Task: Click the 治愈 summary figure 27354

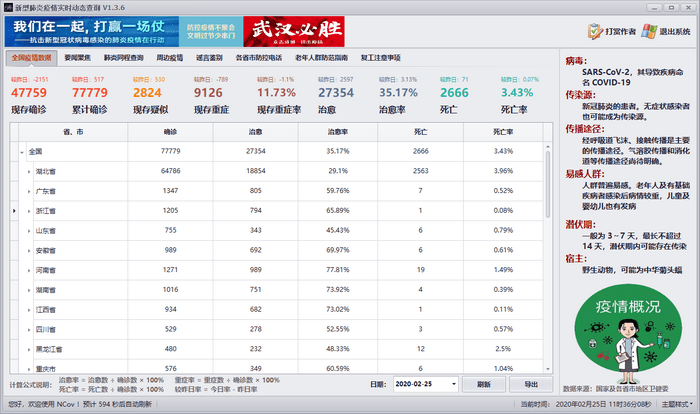Action: 336,93
